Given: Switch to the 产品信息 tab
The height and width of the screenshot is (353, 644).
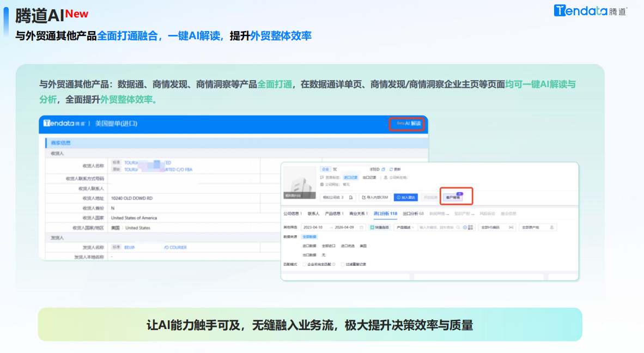Looking at the screenshot, I should [x=335, y=214].
